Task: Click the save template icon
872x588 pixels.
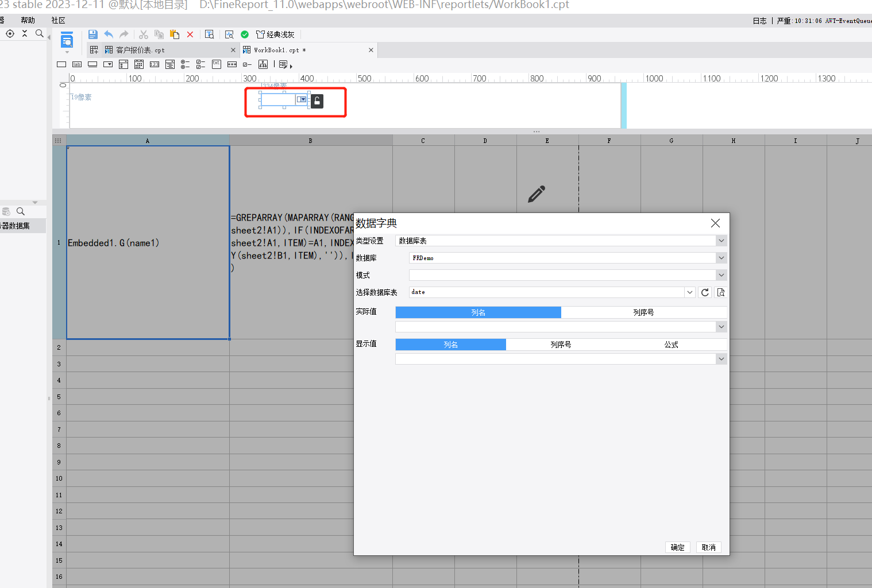Action: click(93, 34)
